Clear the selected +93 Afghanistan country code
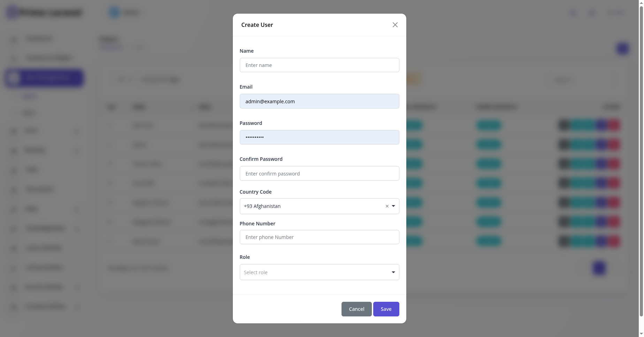This screenshot has height=337, width=644. [387, 206]
